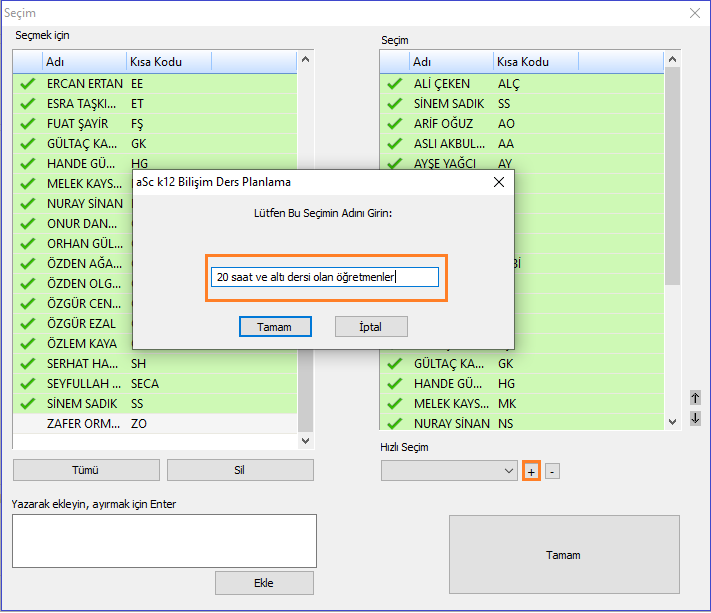The width and height of the screenshot is (711, 613).
Task: Click the minus icon next to Hızlı Seçim
Action: (x=552, y=472)
